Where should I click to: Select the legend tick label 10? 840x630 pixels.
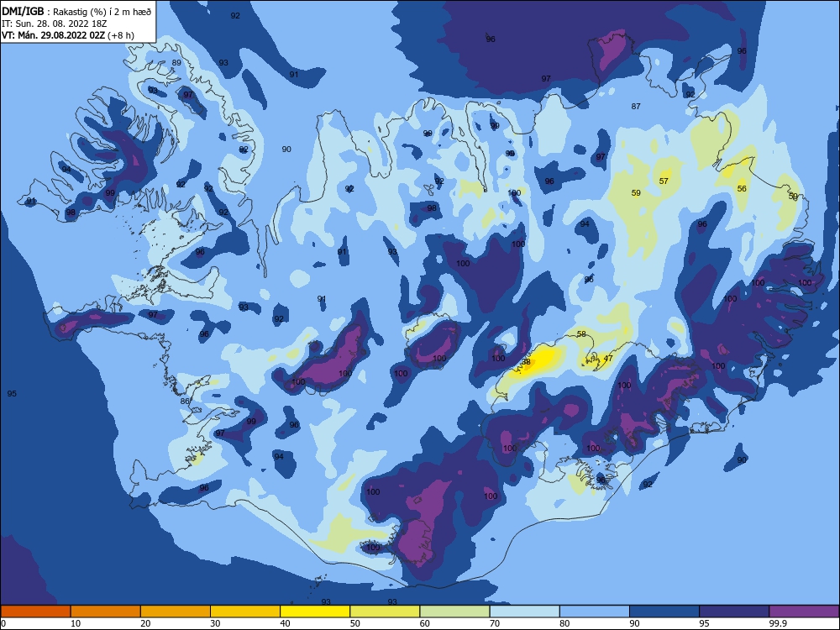[76, 623]
